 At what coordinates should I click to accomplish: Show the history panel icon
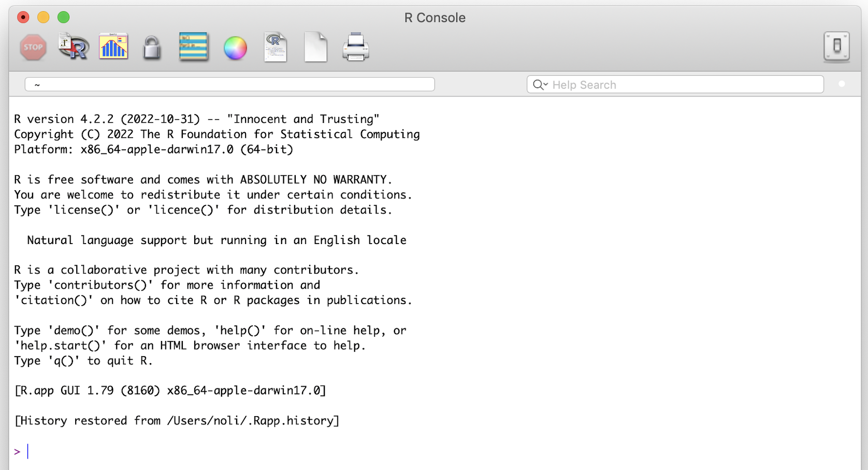tap(193, 47)
